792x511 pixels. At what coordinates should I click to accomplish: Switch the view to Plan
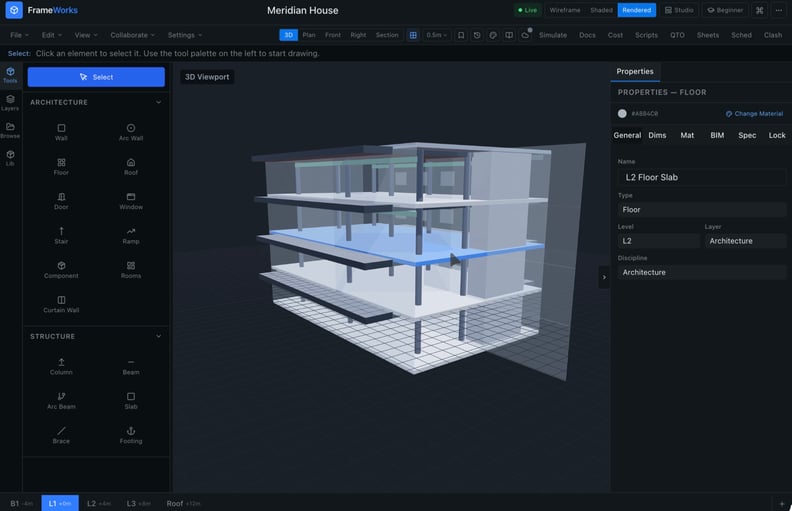[309, 35]
